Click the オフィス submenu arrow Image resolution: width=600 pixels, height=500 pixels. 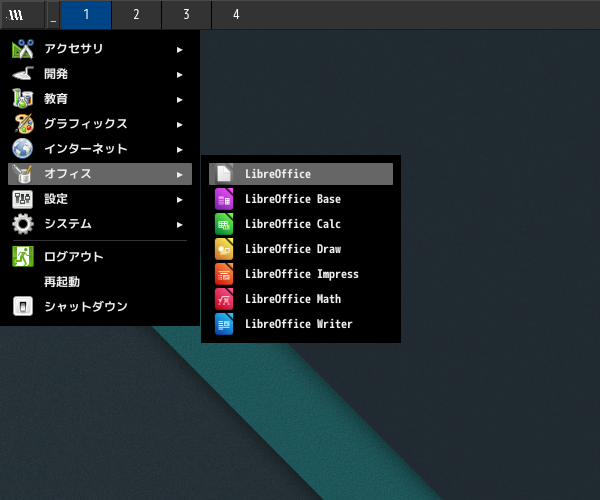[179, 175]
